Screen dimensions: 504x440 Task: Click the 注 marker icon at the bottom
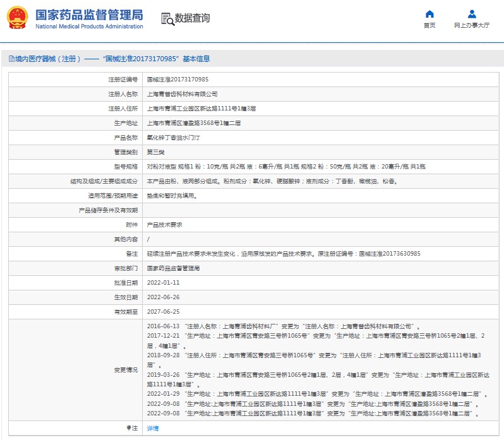[x=129, y=428]
